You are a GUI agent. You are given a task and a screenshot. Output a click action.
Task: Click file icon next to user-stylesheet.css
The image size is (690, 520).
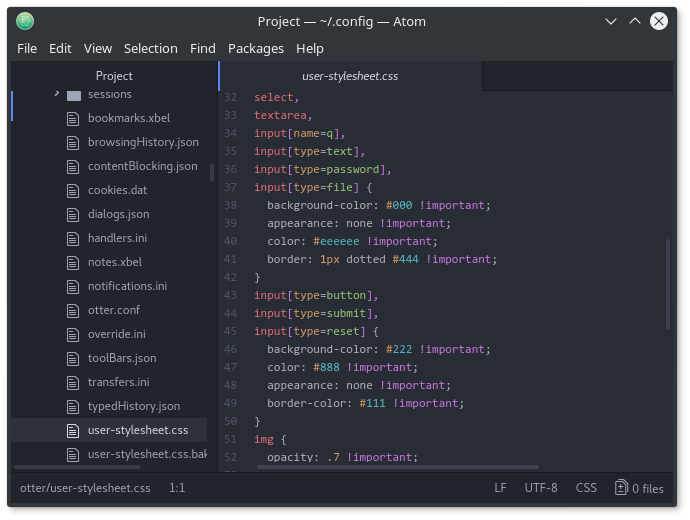click(x=73, y=431)
